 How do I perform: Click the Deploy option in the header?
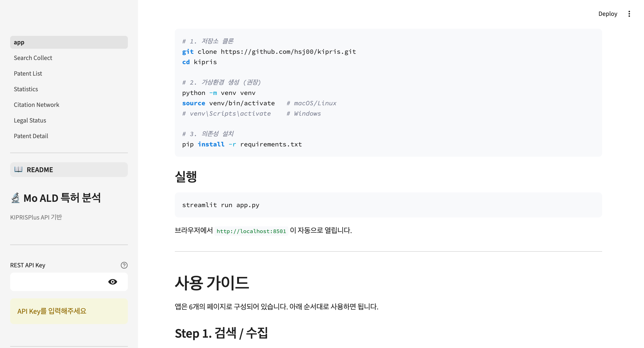(x=607, y=14)
